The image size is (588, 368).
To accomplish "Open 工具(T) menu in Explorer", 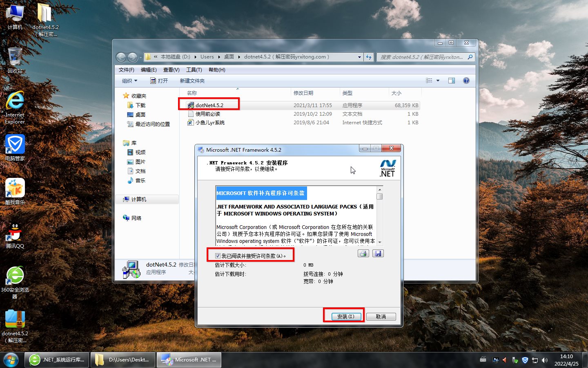I will (x=194, y=70).
